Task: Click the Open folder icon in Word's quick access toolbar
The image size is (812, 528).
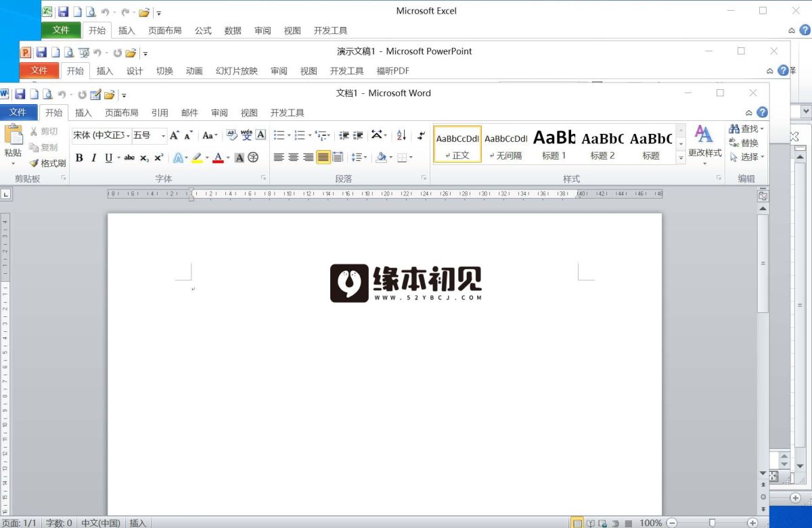Action: click(109, 94)
